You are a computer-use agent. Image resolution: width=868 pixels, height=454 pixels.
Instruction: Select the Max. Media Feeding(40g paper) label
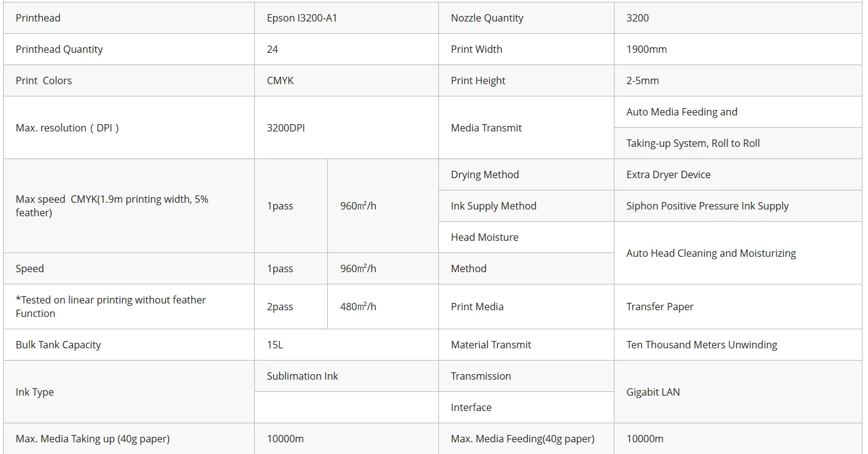[x=522, y=439]
